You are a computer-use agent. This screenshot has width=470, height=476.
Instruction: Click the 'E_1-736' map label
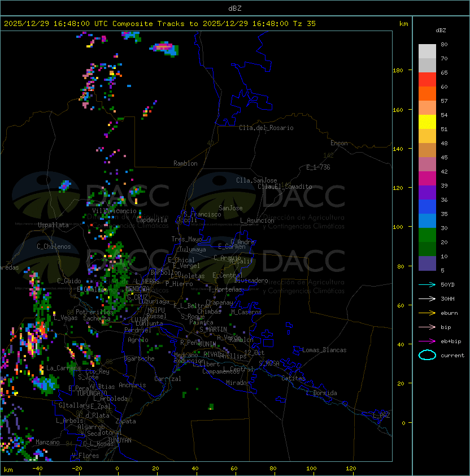pyautogui.click(x=318, y=167)
